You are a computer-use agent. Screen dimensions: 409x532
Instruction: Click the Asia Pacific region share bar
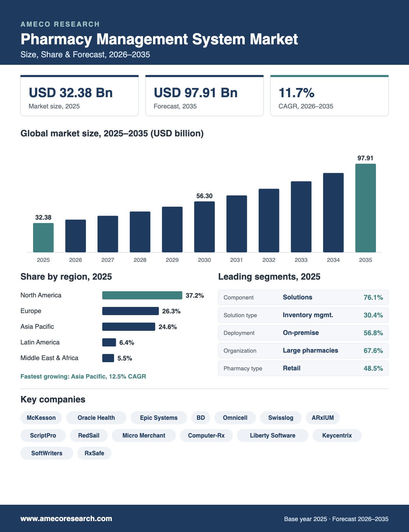click(x=128, y=327)
